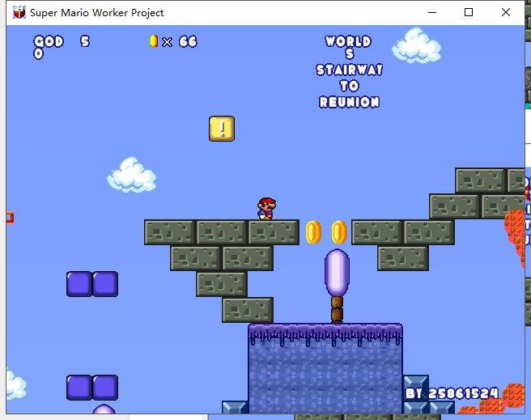Maximize the Super Mario Worker Project window
This screenshot has height=420, width=531.
(x=469, y=12)
